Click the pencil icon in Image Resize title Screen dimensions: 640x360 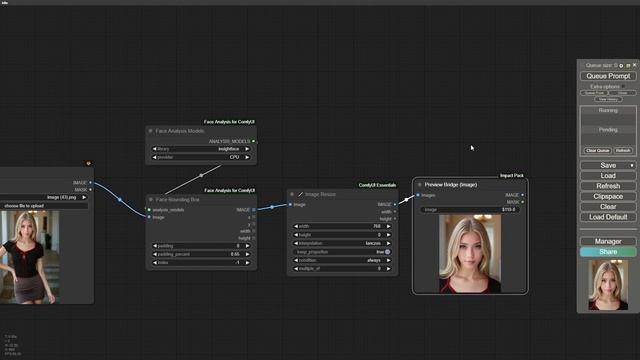tap(300, 194)
